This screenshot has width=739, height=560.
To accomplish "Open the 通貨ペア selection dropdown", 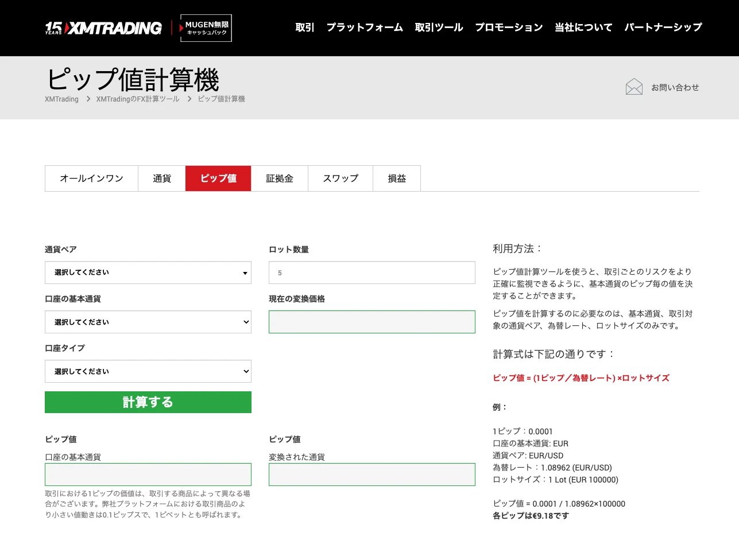I will 148,273.
